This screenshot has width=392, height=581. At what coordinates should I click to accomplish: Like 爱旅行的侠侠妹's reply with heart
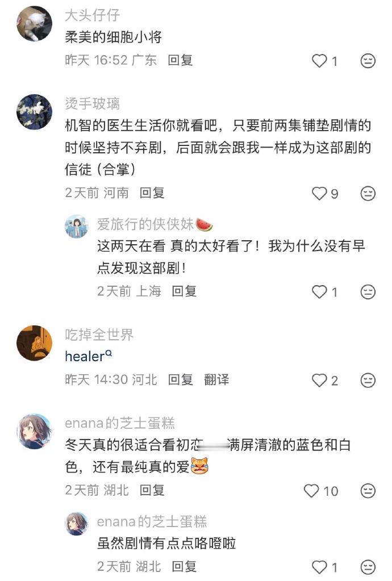pyautogui.click(x=319, y=292)
